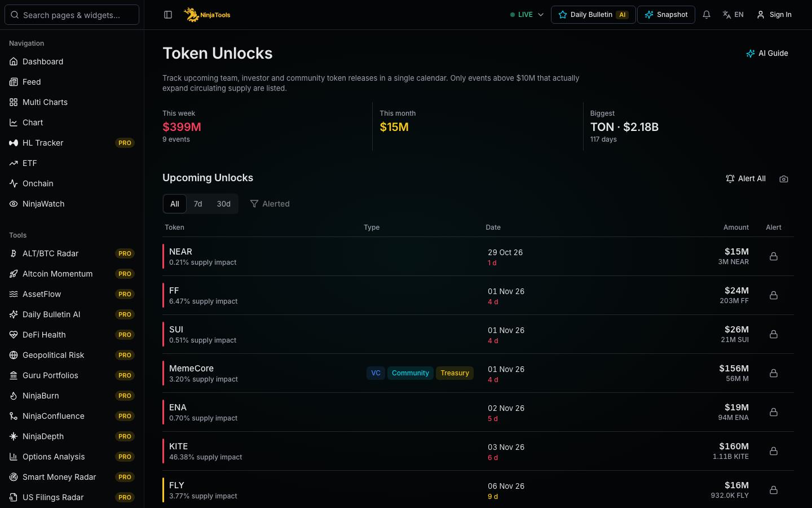
Task: Expand the LIVE status dropdown
Action: [x=527, y=15]
